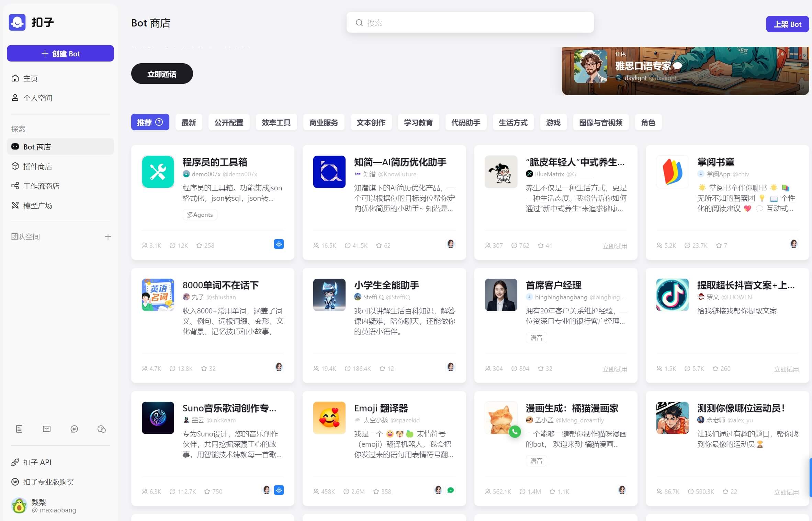Focus the 搜索 input field
The height and width of the screenshot is (521, 812).
(474, 23)
